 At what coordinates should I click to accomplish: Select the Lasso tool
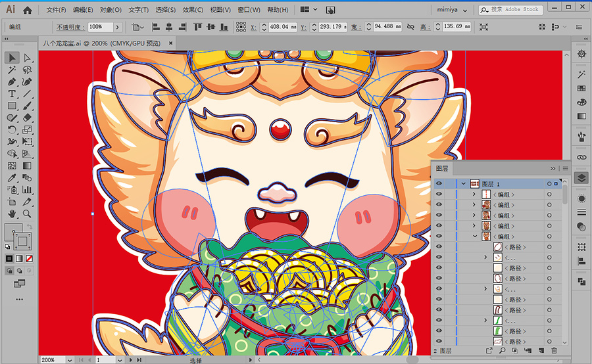pyautogui.click(x=27, y=70)
